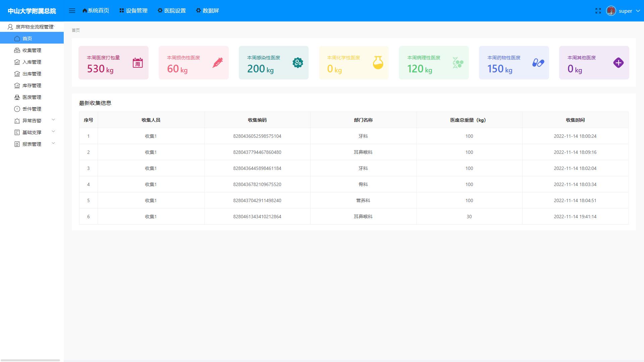The image size is (644, 362).
Task: Open 收集管理 in the sidebar
Action: point(32,50)
